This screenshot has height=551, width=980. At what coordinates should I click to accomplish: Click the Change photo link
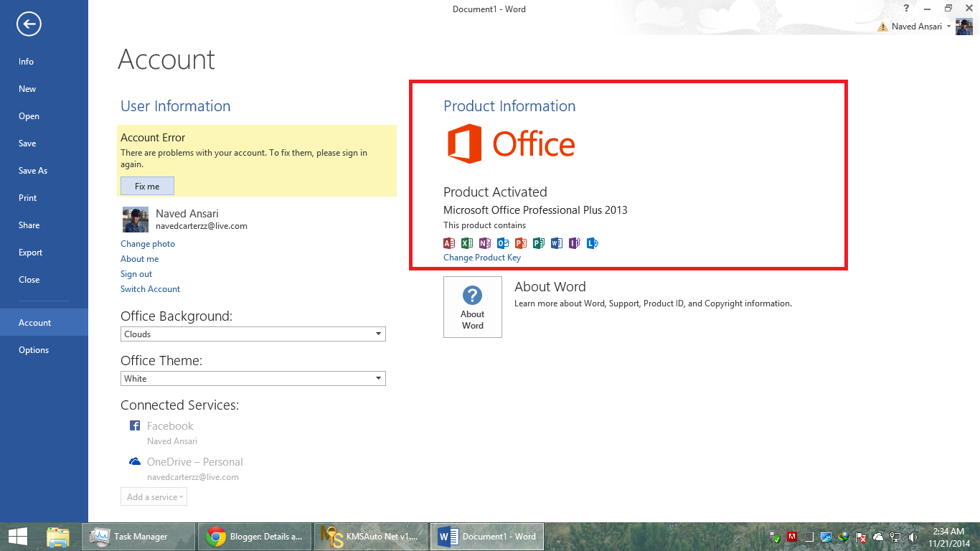(x=148, y=244)
